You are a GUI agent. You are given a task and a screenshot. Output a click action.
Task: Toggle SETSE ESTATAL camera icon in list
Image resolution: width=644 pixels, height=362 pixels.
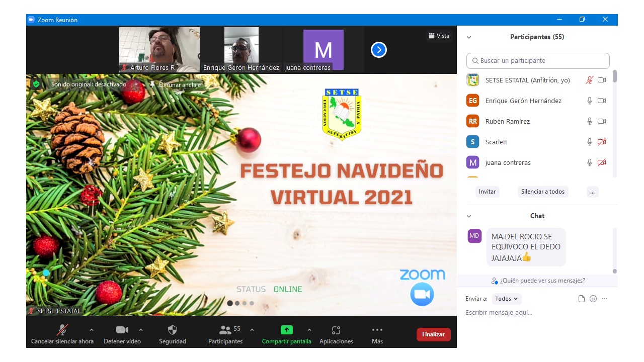[602, 80]
